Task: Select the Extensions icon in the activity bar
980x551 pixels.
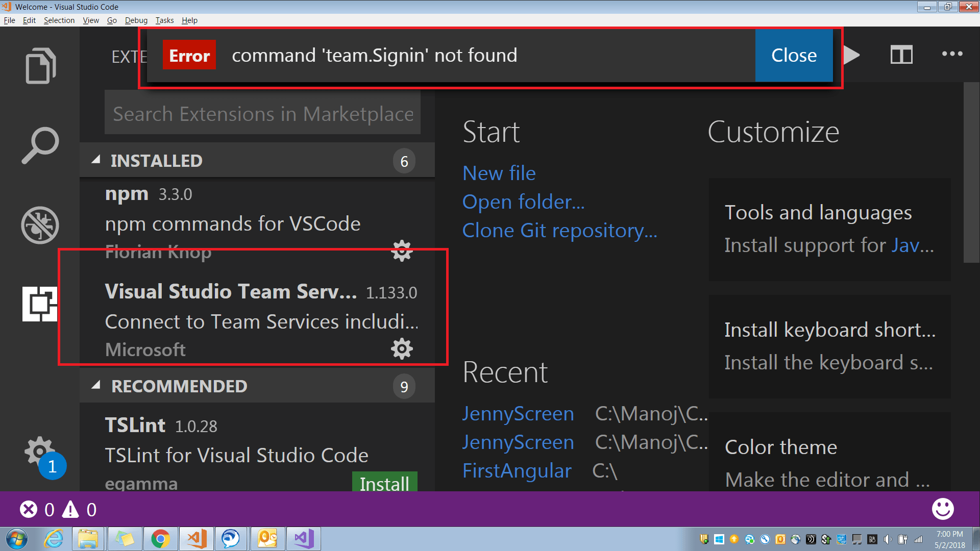Action: (x=40, y=304)
